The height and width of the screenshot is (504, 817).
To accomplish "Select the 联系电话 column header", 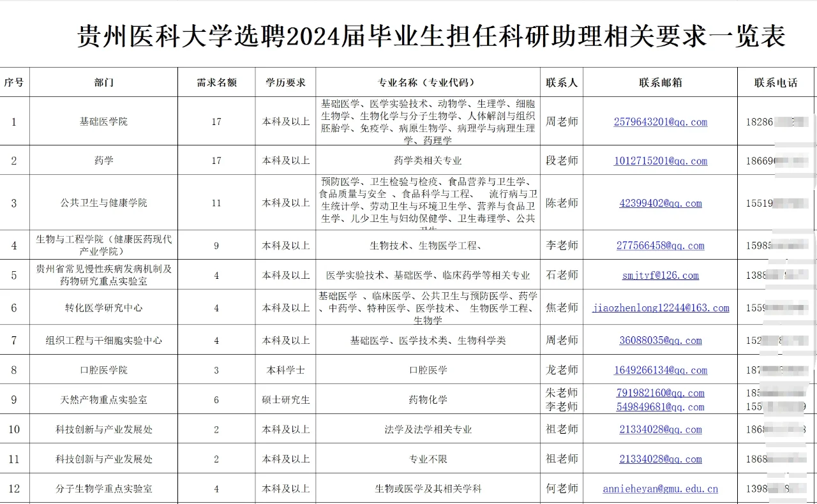I will tap(776, 82).
